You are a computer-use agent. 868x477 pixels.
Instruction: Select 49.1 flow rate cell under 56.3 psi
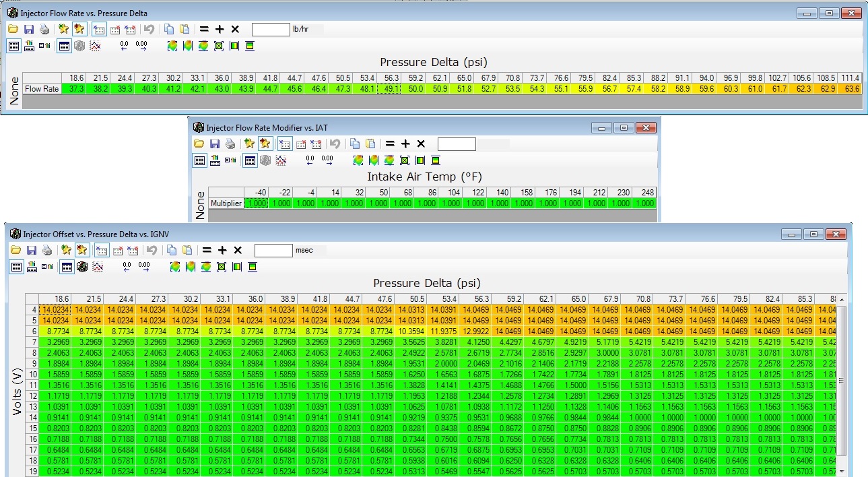(389, 88)
